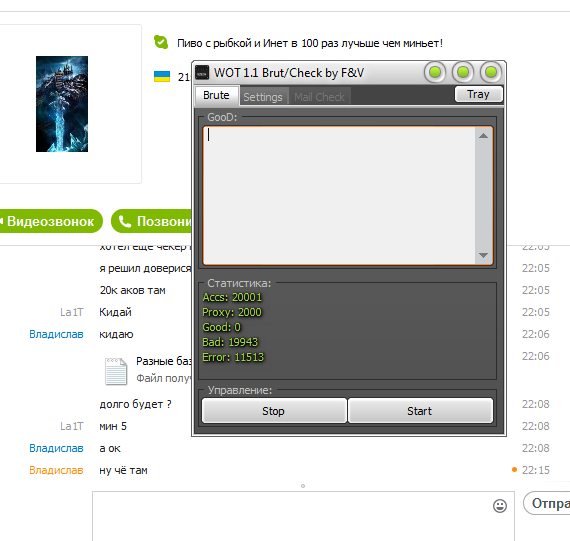Click the orange Владислав sender name
The width and height of the screenshot is (570, 541).
pyautogui.click(x=56, y=470)
